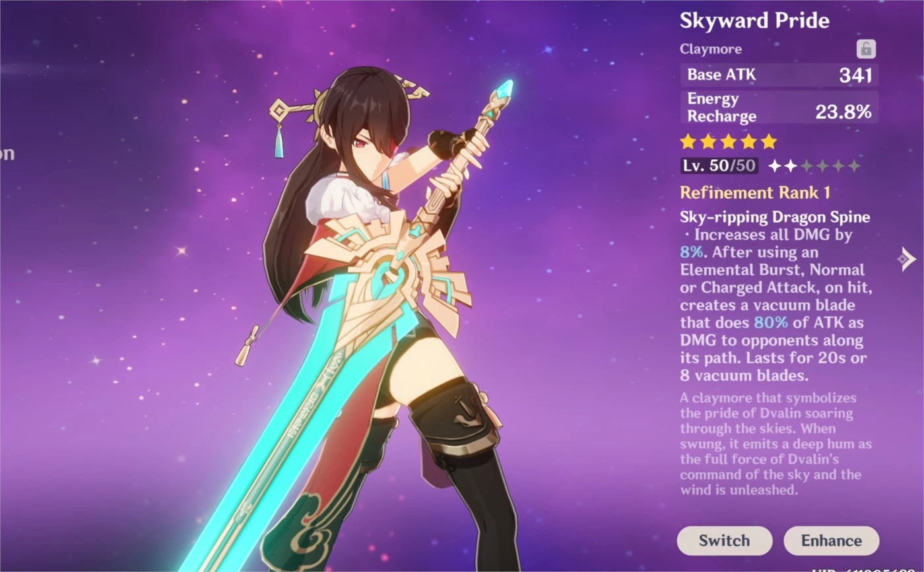Click the first filled ascension star
Image resolution: width=924 pixels, height=572 pixels.
(775, 166)
